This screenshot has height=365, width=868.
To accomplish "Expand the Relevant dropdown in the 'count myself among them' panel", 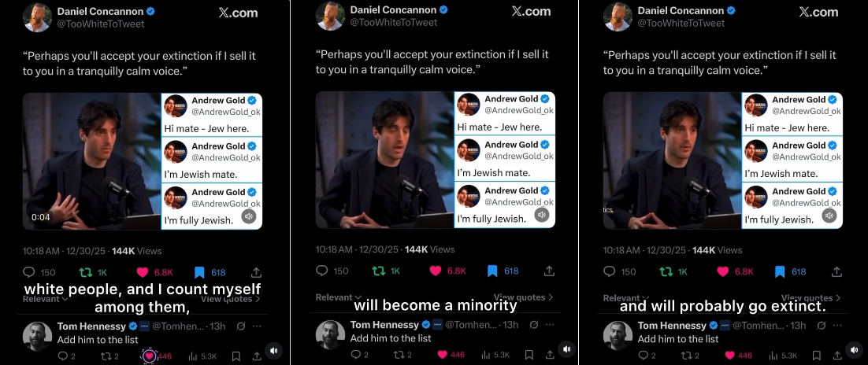I will pos(47,299).
